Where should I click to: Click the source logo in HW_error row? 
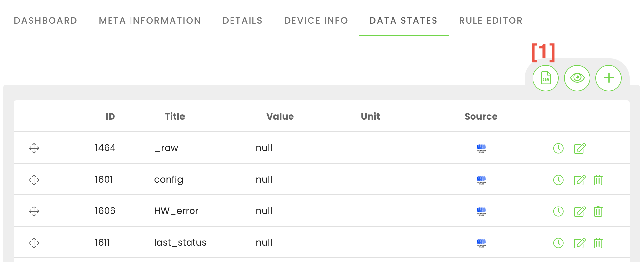481,211
